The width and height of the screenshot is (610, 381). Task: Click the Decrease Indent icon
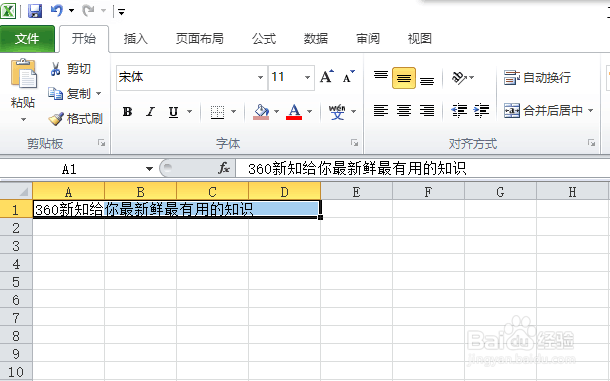459,111
